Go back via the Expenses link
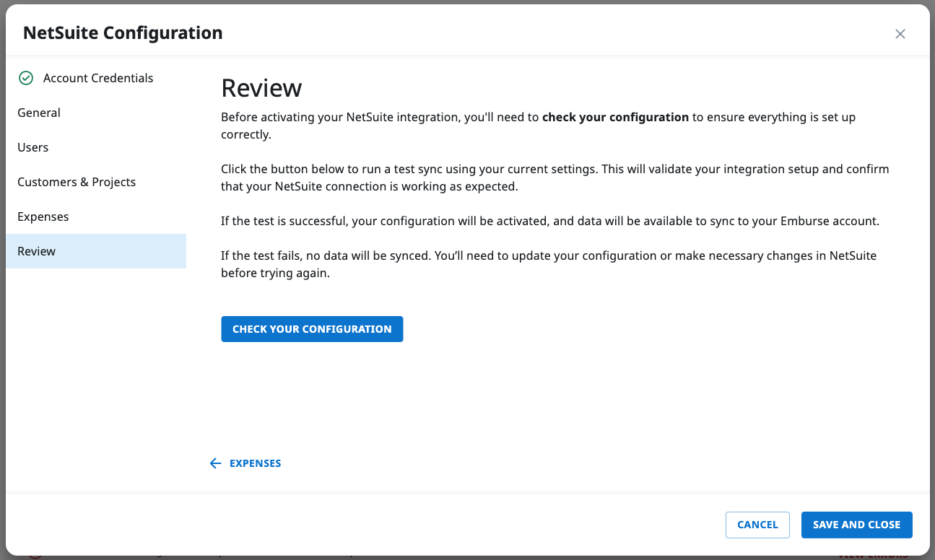The image size is (935, 560). pyautogui.click(x=255, y=463)
